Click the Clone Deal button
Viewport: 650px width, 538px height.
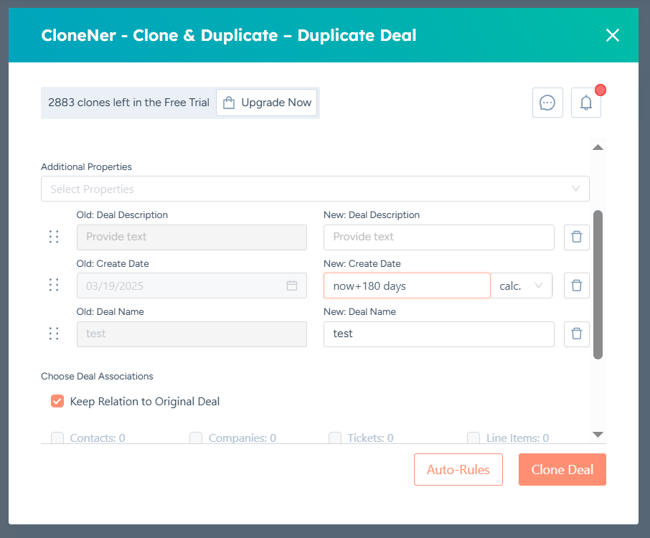click(x=562, y=470)
